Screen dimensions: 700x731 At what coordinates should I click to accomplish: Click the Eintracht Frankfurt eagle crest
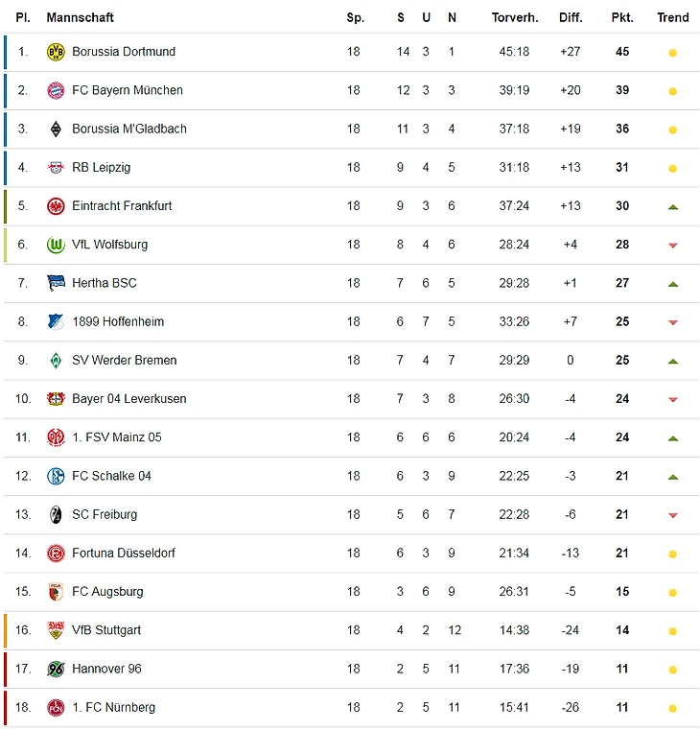tap(56, 206)
